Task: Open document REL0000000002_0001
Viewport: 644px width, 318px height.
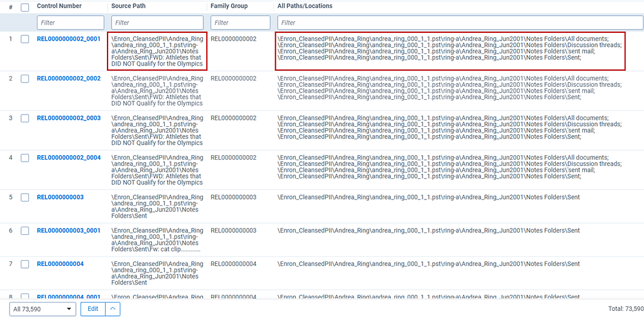Action: pos(69,39)
